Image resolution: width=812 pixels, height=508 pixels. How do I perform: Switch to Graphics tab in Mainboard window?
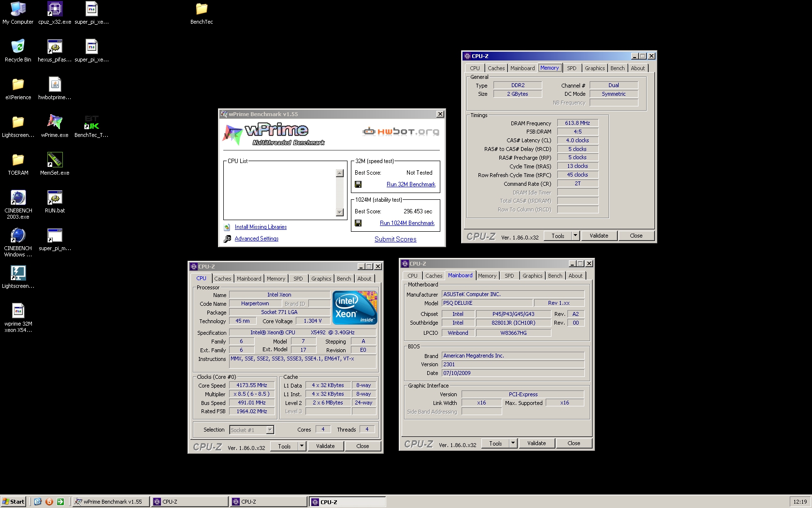coord(532,276)
